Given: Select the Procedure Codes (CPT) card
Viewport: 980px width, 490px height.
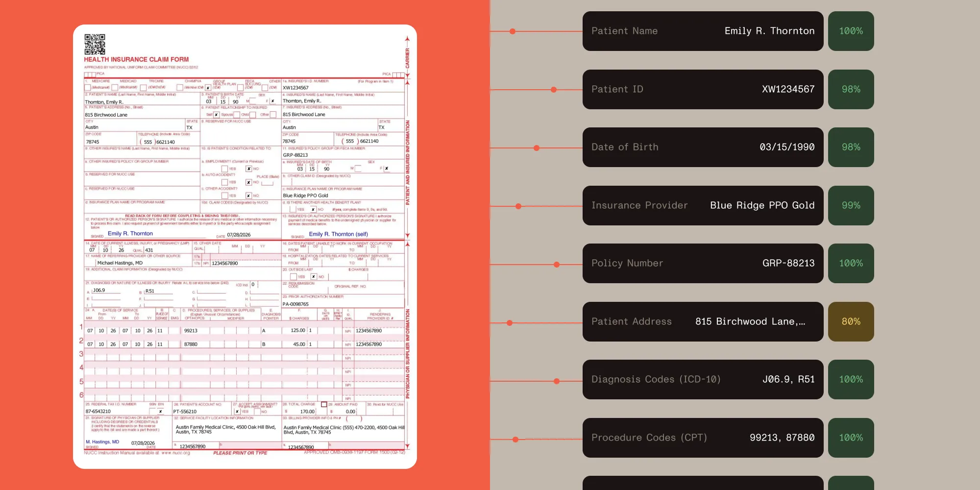Looking at the screenshot, I should [x=703, y=438].
